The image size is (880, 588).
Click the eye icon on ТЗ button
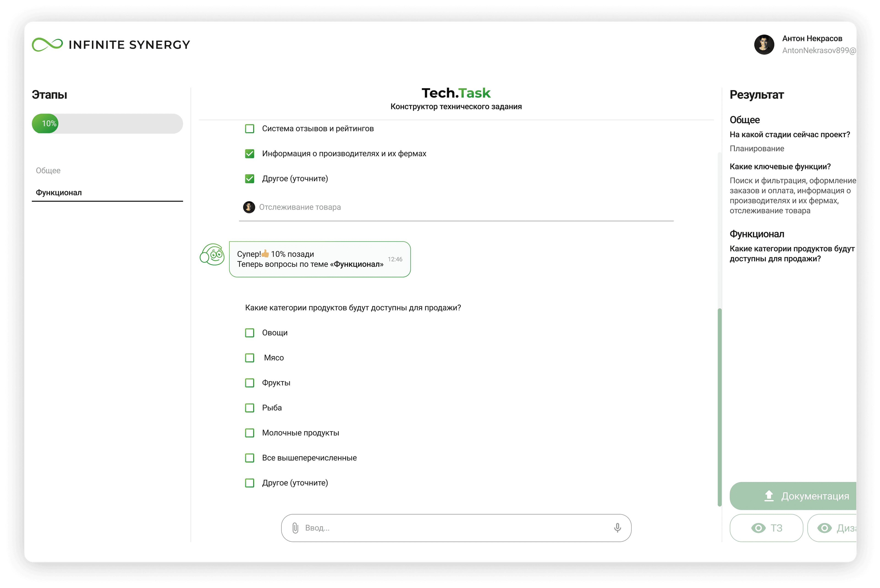click(x=758, y=528)
